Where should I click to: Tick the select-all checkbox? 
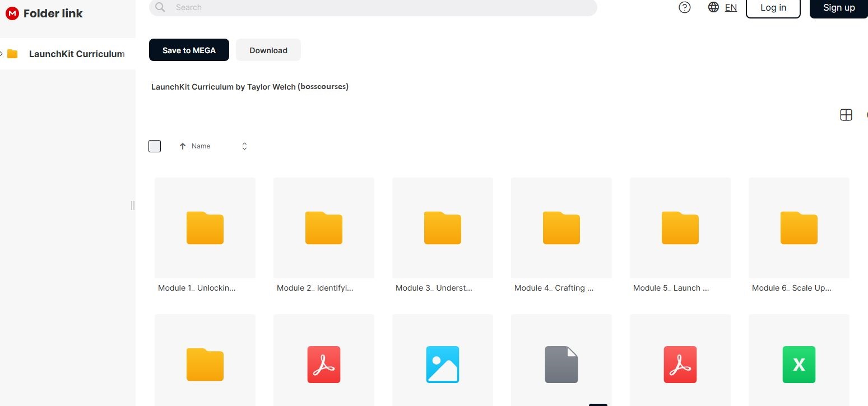tap(155, 146)
